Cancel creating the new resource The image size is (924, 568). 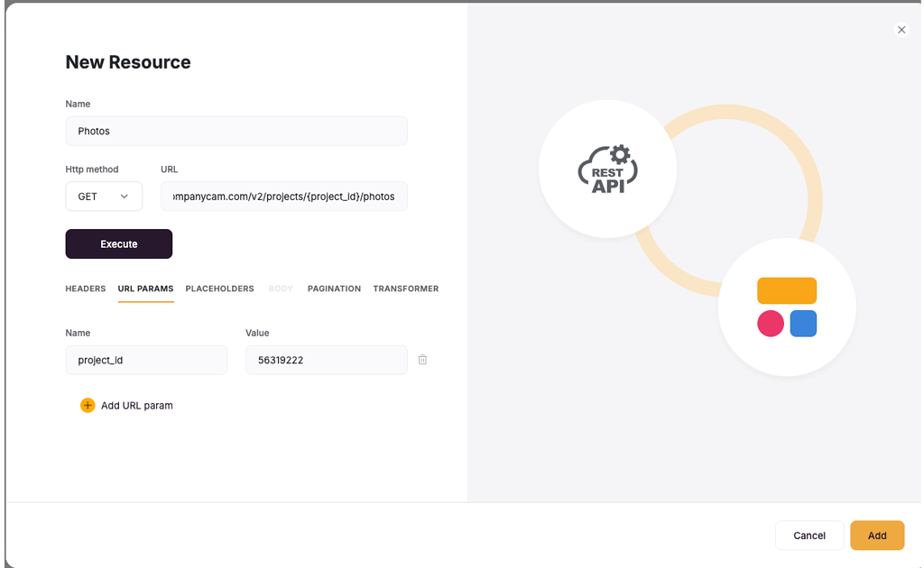click(808, 535)
